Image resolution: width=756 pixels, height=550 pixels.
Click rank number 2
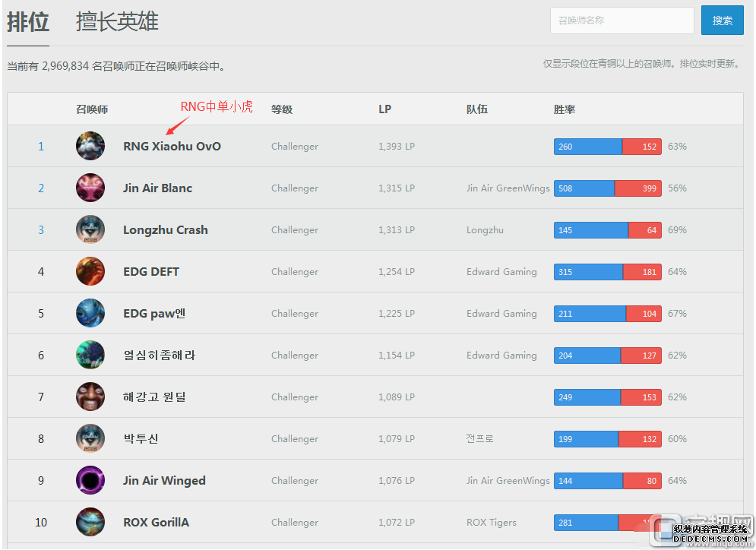[41, 188]
